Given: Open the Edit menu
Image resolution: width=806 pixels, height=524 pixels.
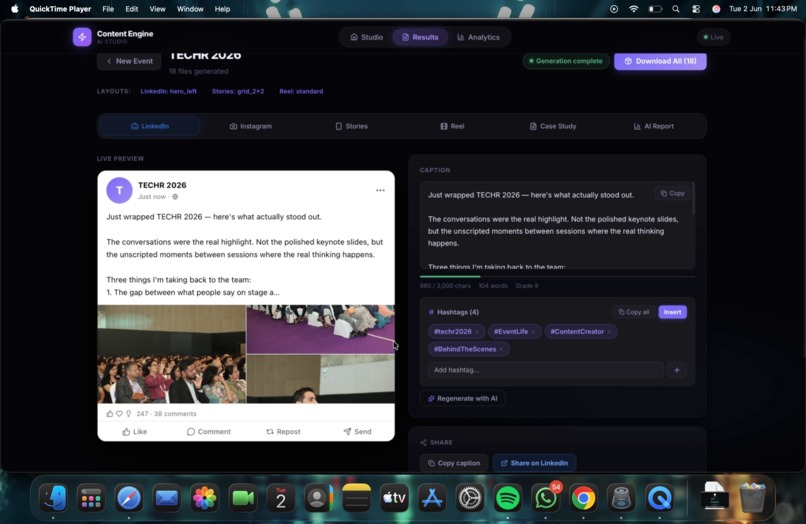Looking at the screenshot, I should 132,9.
